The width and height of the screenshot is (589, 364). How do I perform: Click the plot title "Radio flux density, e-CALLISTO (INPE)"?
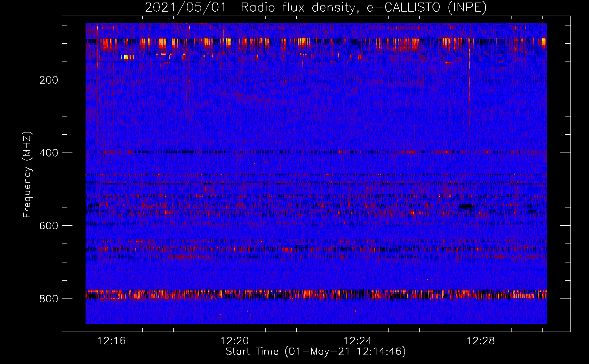click(364, 7)
